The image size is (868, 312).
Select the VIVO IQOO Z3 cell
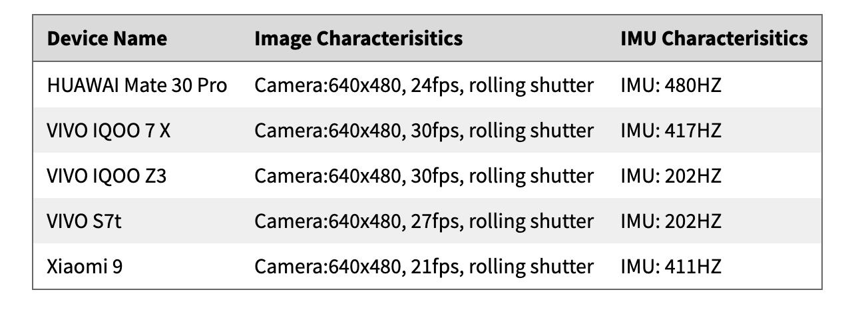coord(107,176)
